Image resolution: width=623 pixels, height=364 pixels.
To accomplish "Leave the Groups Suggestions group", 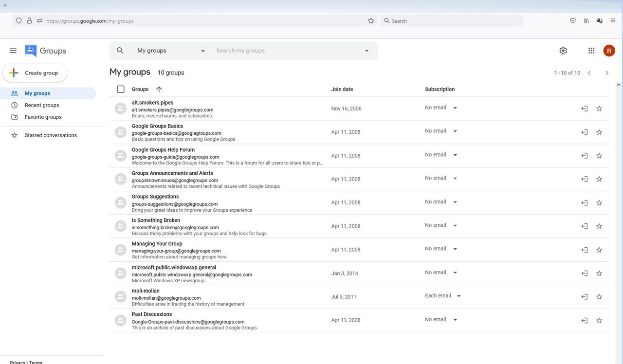I will point(585,203).
